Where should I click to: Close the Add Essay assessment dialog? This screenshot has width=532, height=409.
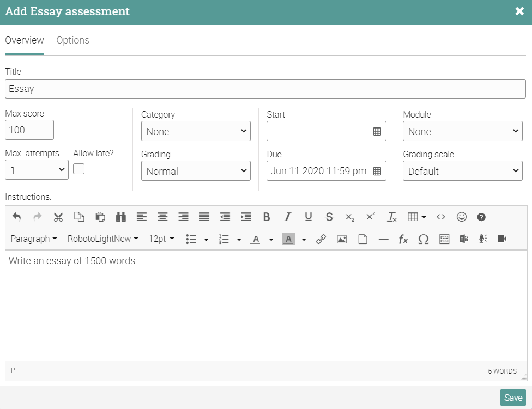(519, 11)
